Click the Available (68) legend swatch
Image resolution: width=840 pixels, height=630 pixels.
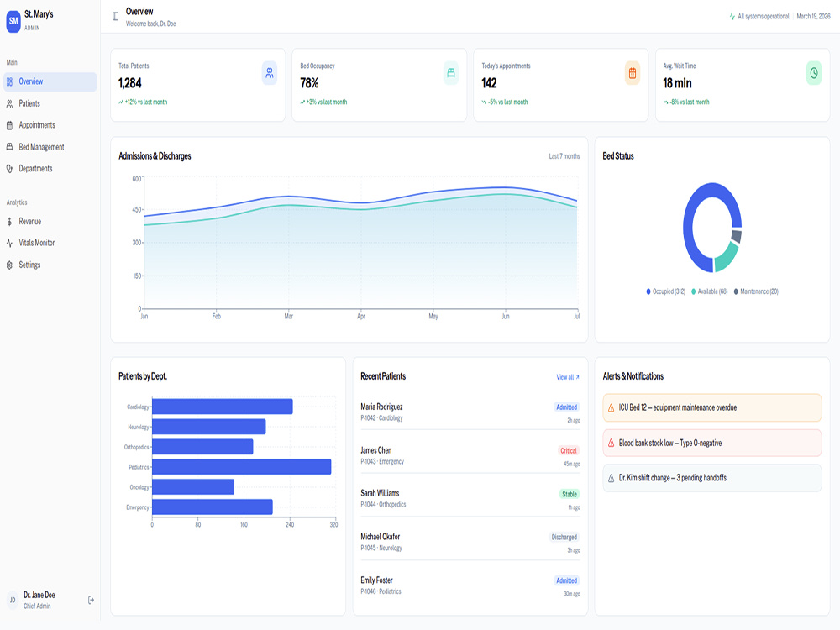tap(693, 292)
